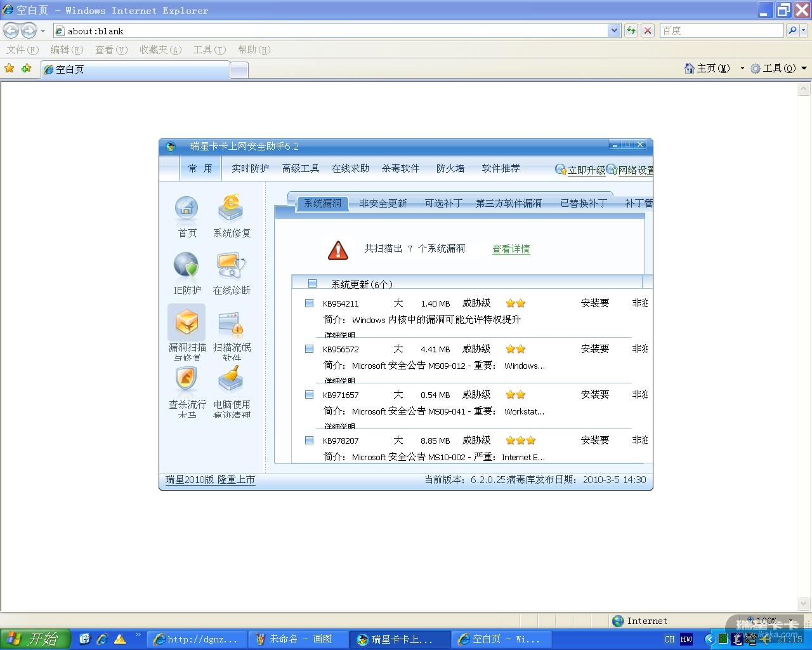
Task: Click the 网络设置 link
Action: pyautogui.click(x=630, y=169)
